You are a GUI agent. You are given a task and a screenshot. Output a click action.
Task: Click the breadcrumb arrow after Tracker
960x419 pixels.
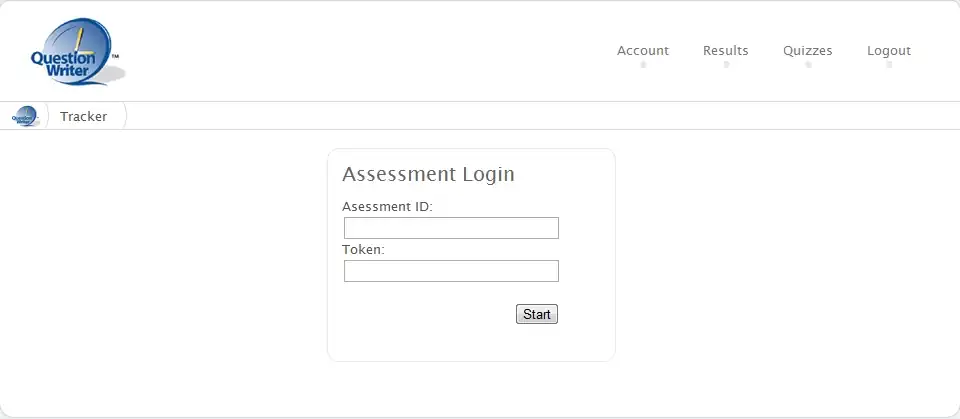pyautogui.click(x=124, y=116)
